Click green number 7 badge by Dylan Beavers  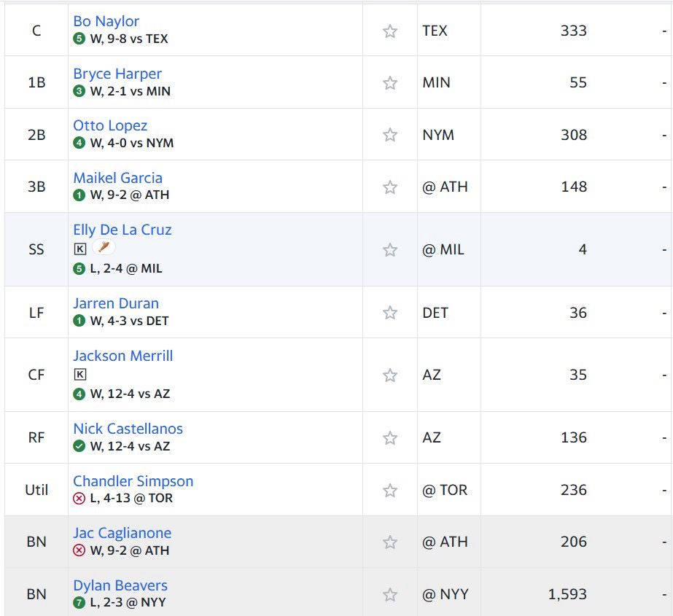[x=79, y=603]
